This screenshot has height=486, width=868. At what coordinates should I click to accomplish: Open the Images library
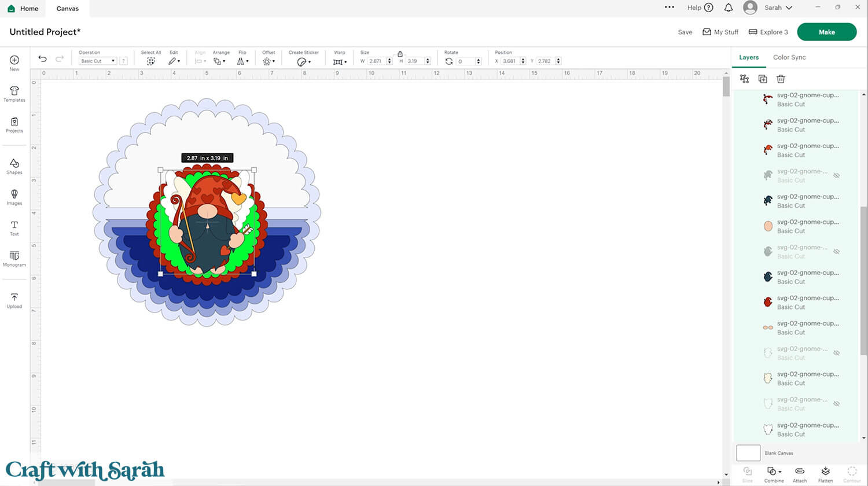point(14,197)
